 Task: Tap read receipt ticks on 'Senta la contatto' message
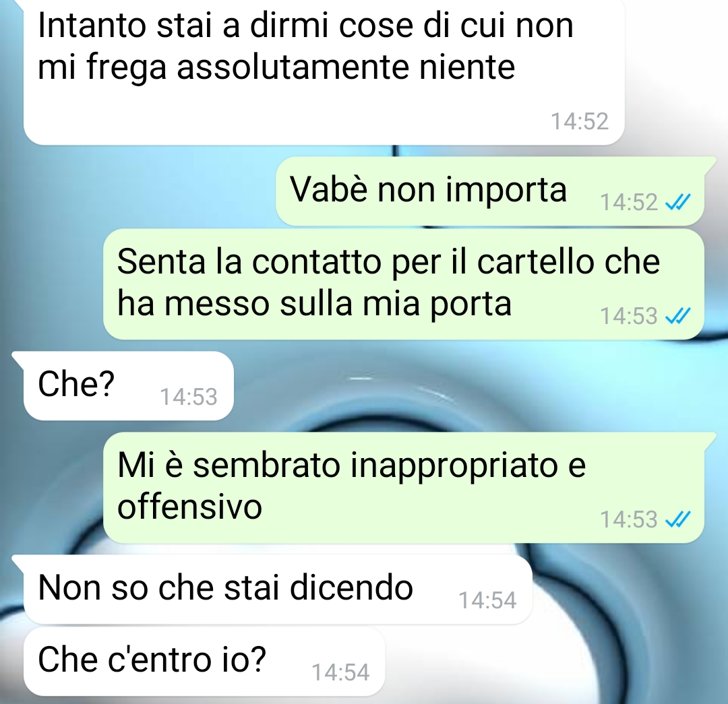(678, 316)
